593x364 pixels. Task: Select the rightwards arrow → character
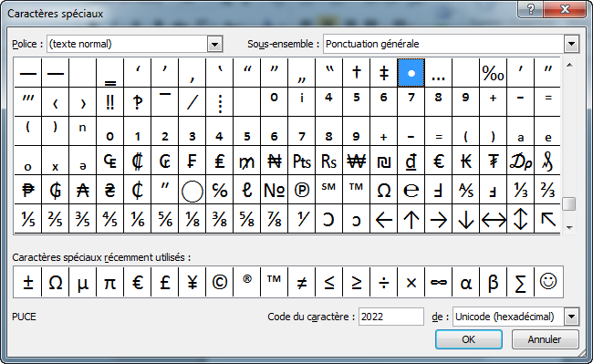438,219
